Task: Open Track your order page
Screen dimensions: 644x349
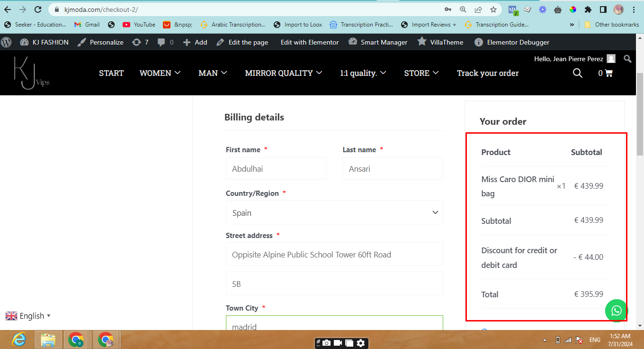Action: 488,73
